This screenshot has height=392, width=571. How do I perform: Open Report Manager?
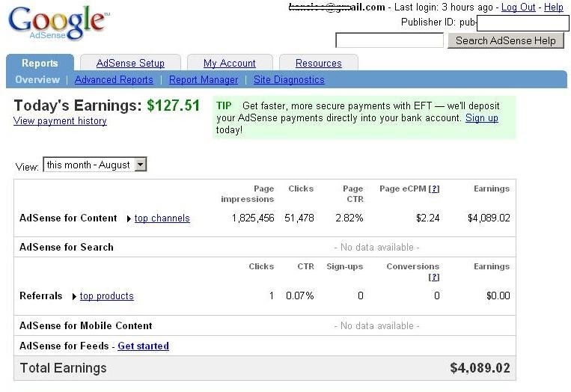[x=204, y=79]
